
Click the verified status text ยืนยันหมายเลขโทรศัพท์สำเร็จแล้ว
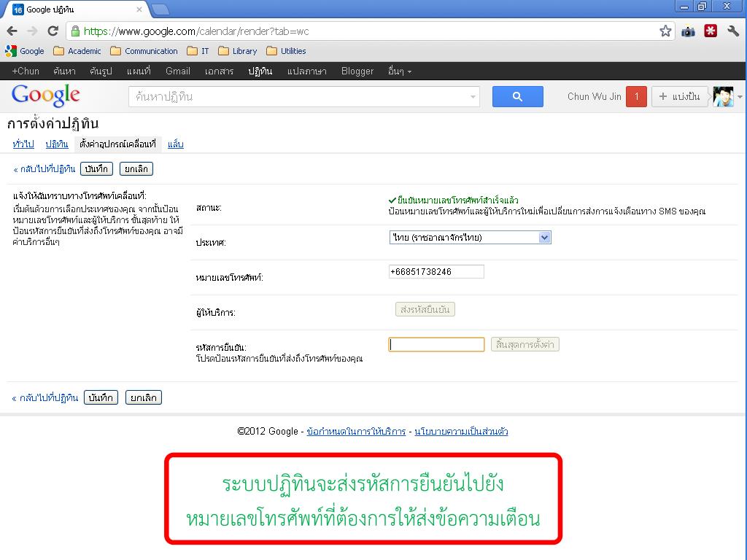point(458,200)
